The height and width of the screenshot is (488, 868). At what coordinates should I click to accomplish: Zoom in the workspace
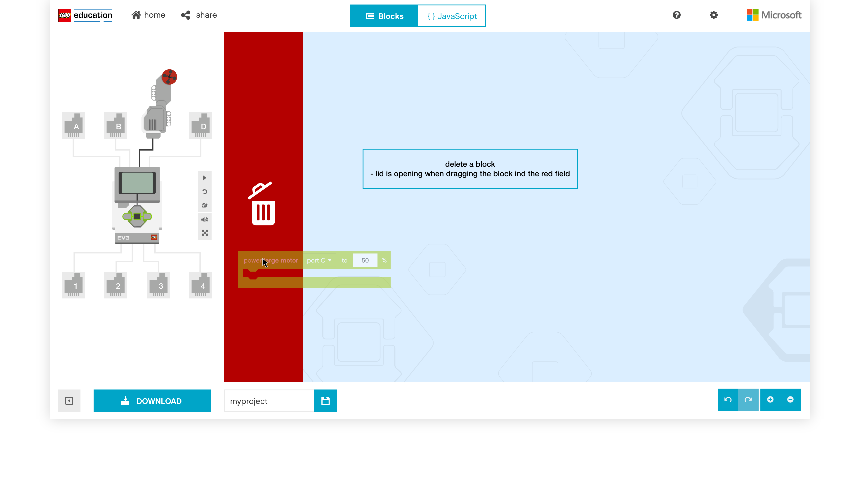pos(770,400)
